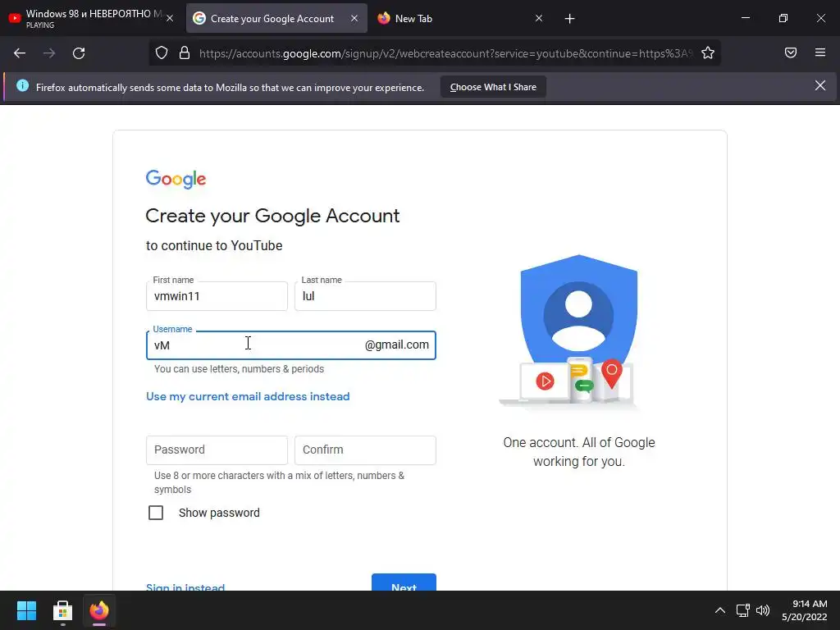Close the Windows 98 YouTube tab
Screen dimensions: 840x630
[170, 18]
